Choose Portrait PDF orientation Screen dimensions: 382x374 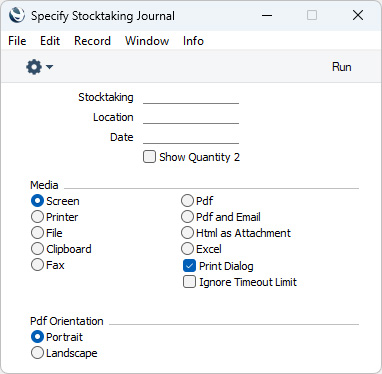coord(37,337)
